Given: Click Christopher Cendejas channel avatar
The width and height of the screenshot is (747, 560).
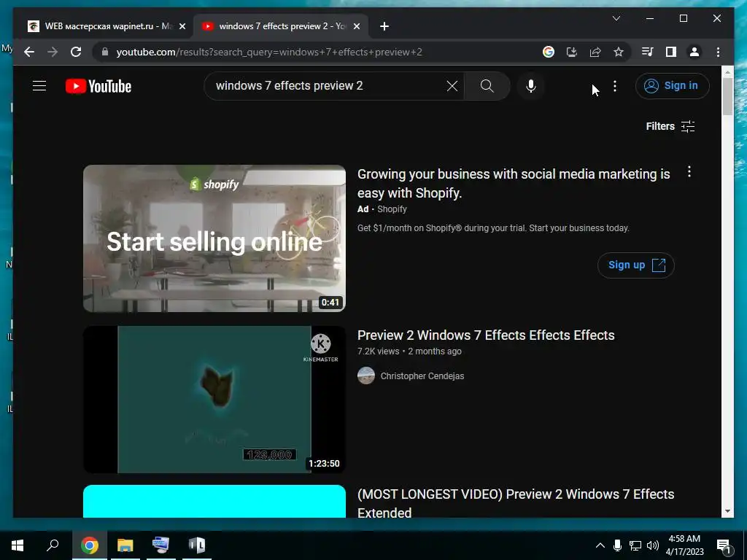Looking at the screenshot, I should coord(366,376).
